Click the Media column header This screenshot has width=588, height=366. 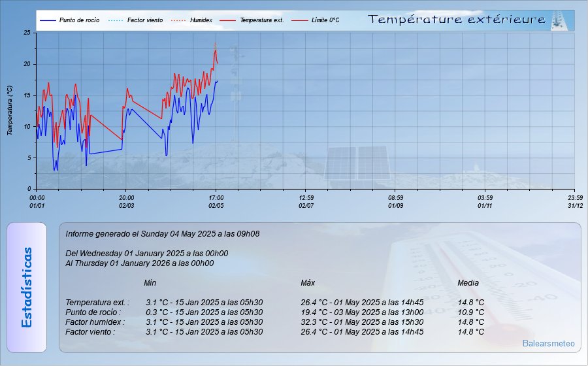click(468, 283)
